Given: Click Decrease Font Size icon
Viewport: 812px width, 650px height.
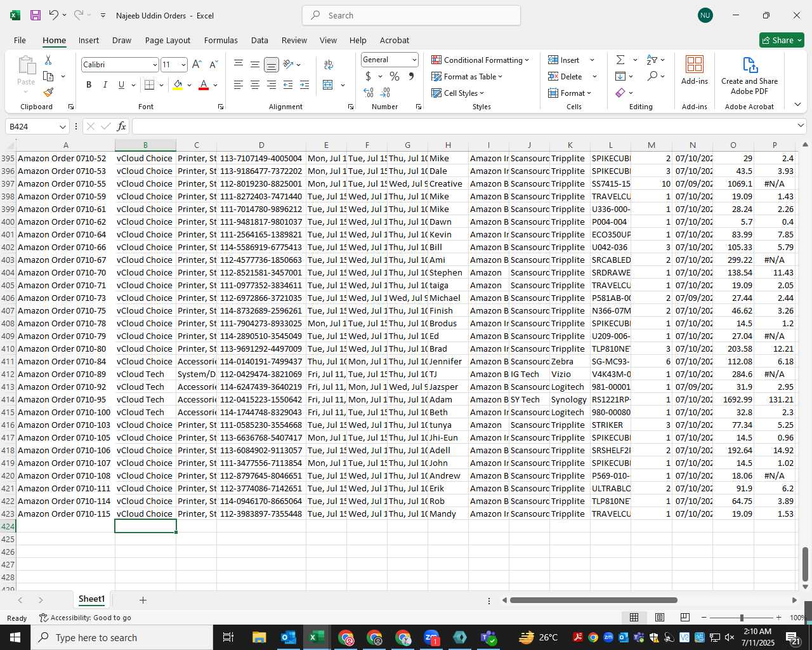Looking at the screenshot, I should 213,64.
